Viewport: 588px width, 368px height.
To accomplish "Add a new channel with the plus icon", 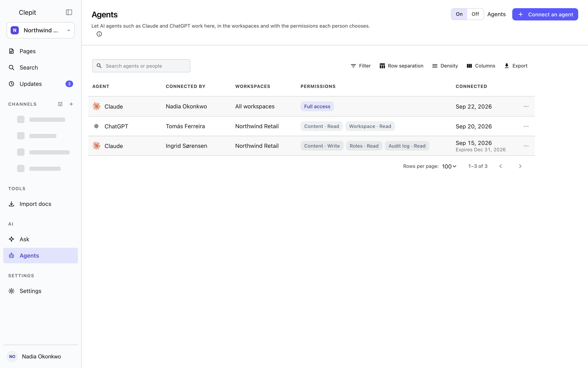I will point(71,104).
